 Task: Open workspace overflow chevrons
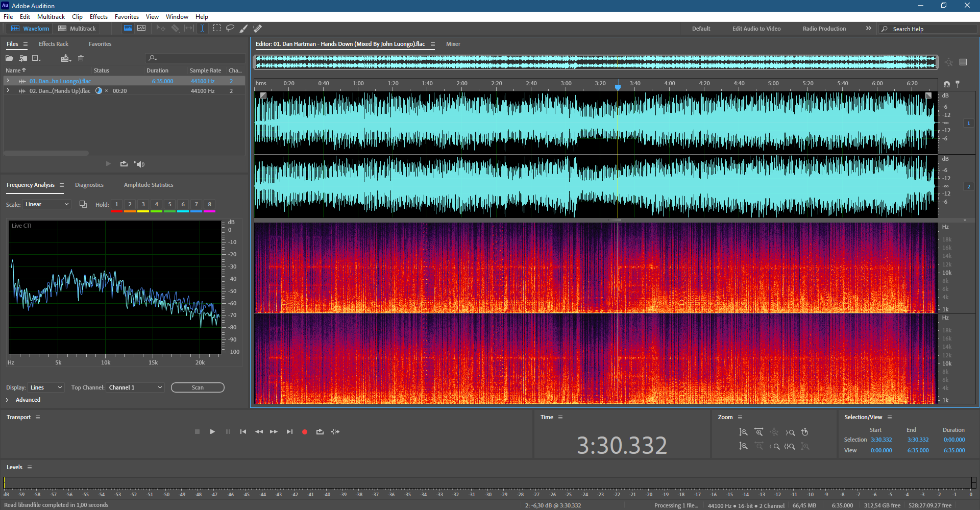point(868,29)
